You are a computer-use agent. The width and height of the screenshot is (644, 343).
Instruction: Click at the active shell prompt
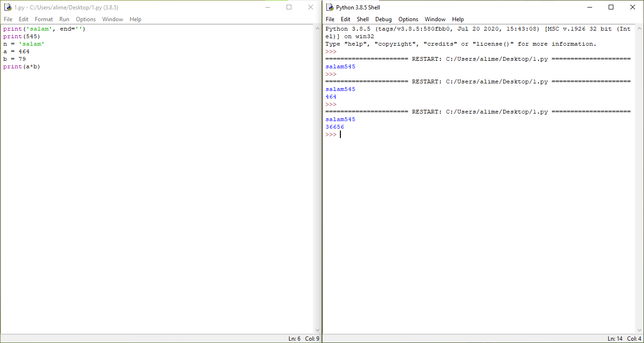coord(340,134)
